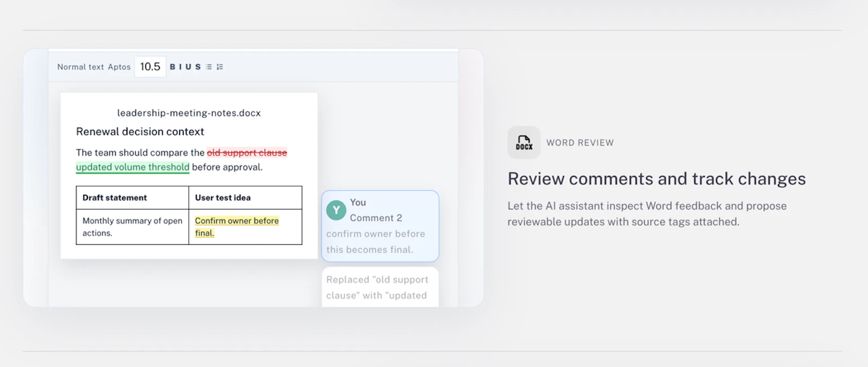Open the Aptos font dropdown

tap(119, 67)
